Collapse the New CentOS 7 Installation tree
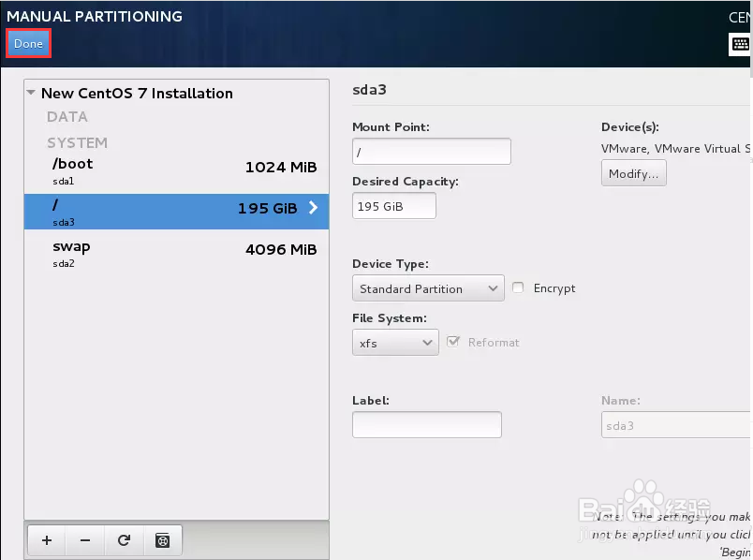 (x=31, y=93)
